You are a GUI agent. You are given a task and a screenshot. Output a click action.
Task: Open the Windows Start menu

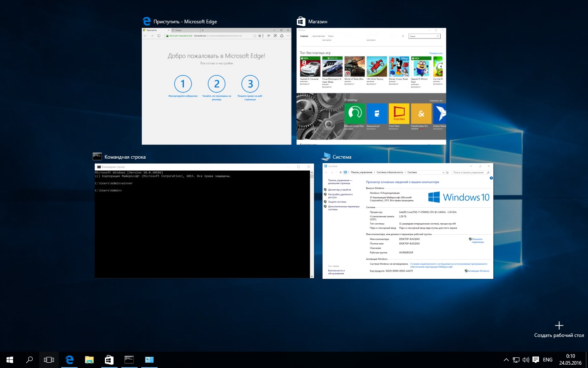click(10, 360)
